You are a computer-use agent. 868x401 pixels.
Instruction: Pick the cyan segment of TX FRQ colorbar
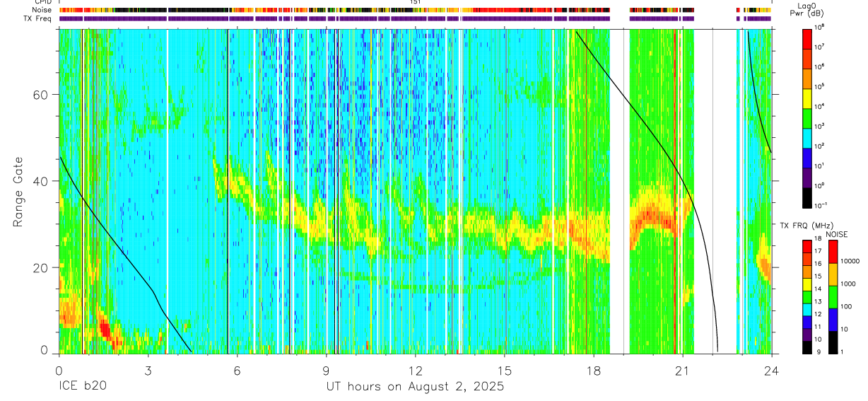pyautogui.click(x=807, y=309)
